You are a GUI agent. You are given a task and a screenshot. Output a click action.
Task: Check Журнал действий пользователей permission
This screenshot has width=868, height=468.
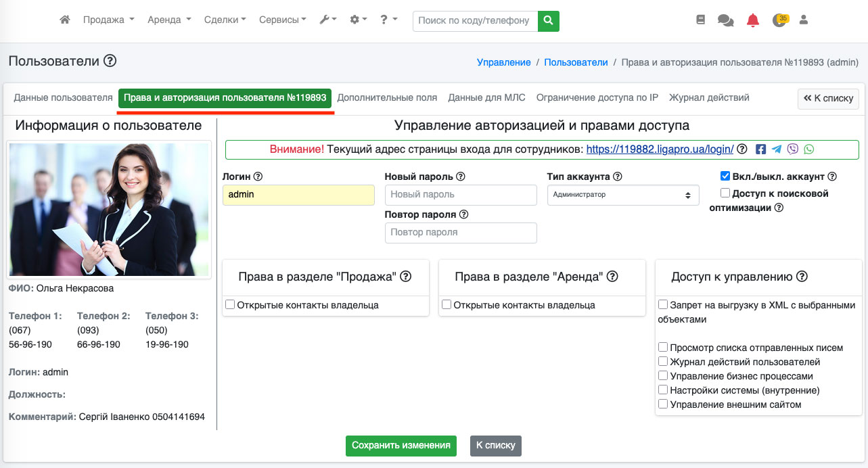(x=663, y=362)
